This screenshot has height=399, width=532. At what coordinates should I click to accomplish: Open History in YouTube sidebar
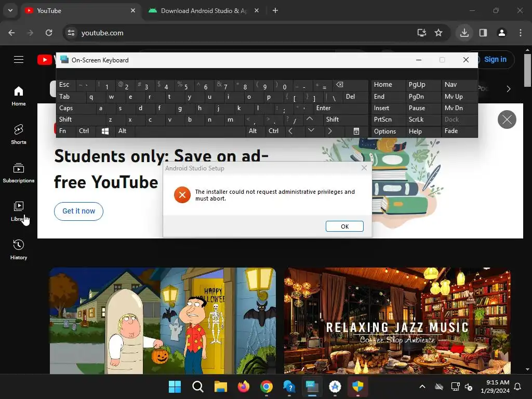coord(19,250)
